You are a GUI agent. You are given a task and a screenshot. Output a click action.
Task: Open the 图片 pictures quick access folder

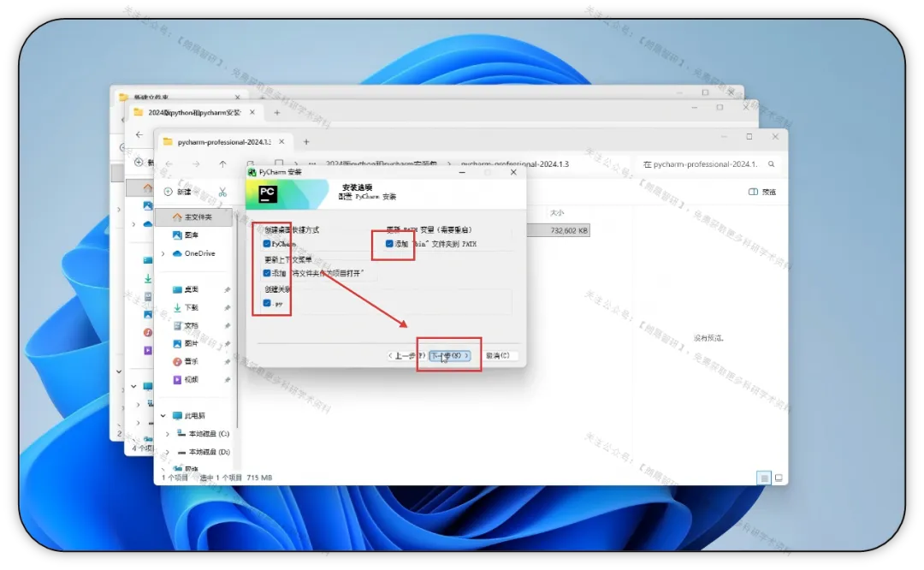point(186,343)
